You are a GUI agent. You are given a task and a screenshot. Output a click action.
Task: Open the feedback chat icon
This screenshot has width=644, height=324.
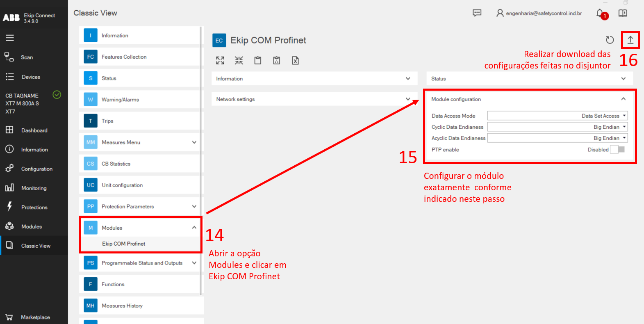click(x=477, y=13)
